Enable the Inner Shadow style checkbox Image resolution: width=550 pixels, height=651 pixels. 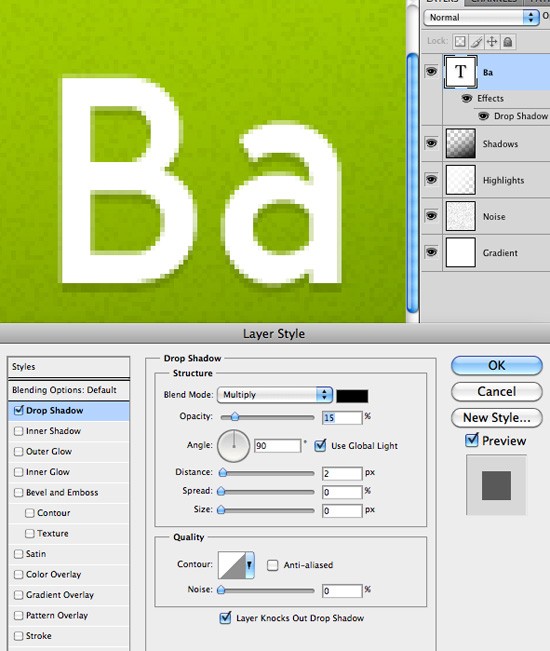click(x=18, y=431)
